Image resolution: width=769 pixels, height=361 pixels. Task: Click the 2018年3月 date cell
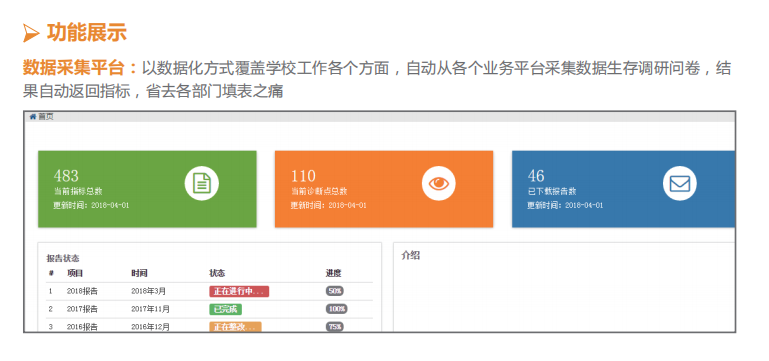pyautogui.click(x=149, y=291)
